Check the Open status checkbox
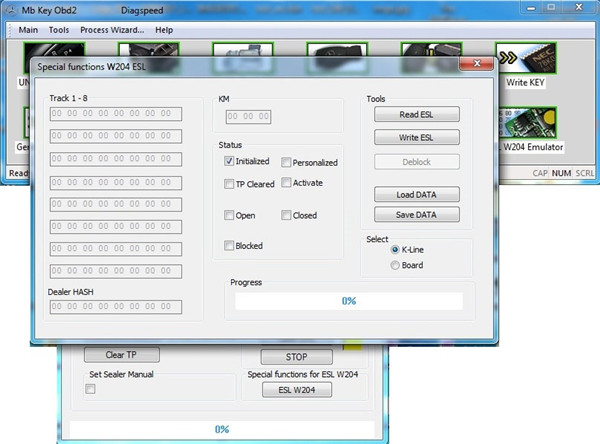 tap(229, 215)
